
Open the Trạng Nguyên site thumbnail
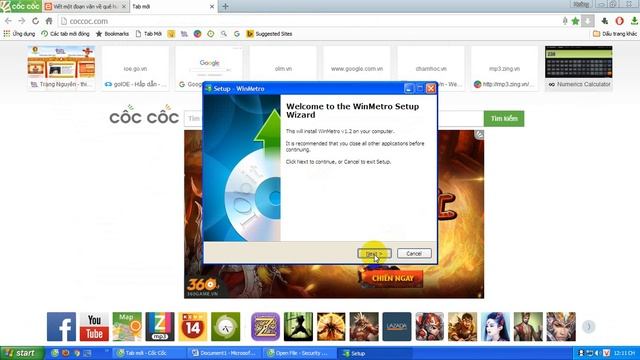(61, 68)
